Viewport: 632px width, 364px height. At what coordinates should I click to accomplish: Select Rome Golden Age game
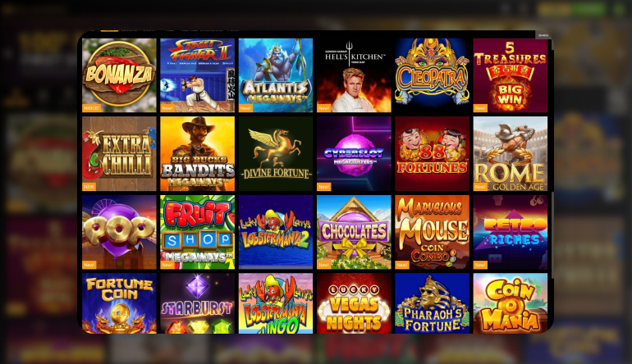pos(511,154)
